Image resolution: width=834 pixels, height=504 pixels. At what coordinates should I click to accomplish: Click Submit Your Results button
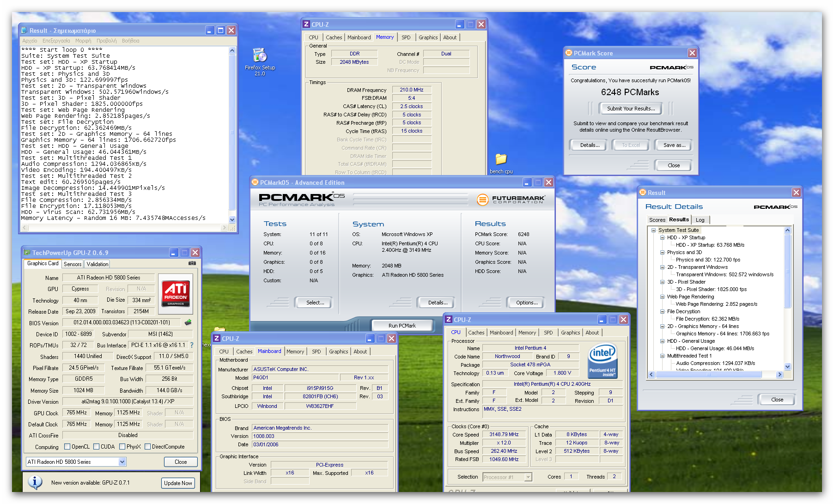[631, 109]
